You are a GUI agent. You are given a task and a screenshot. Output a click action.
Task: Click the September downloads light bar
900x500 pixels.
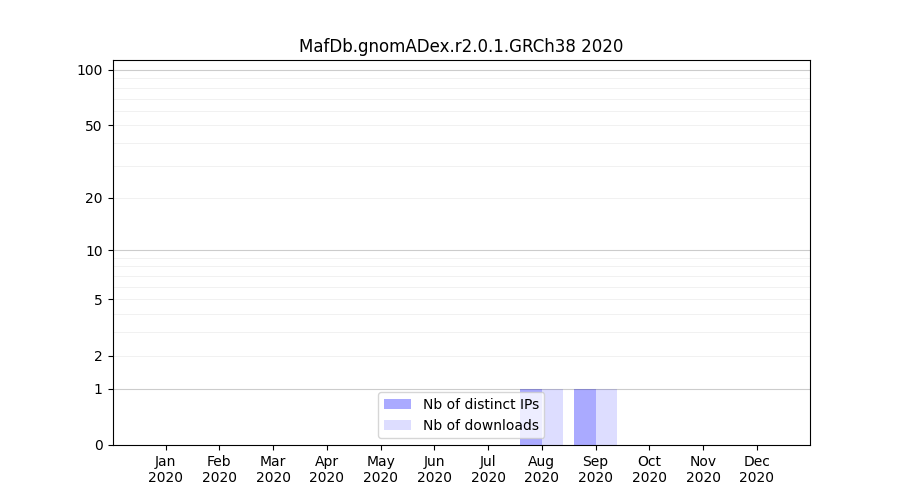tap(606, 417)
